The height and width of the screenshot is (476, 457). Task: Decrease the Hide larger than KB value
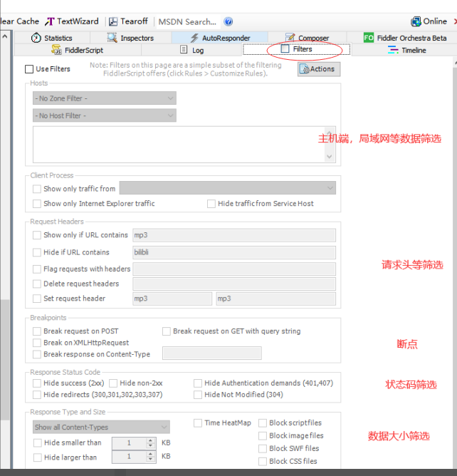(x=151, y=460)
